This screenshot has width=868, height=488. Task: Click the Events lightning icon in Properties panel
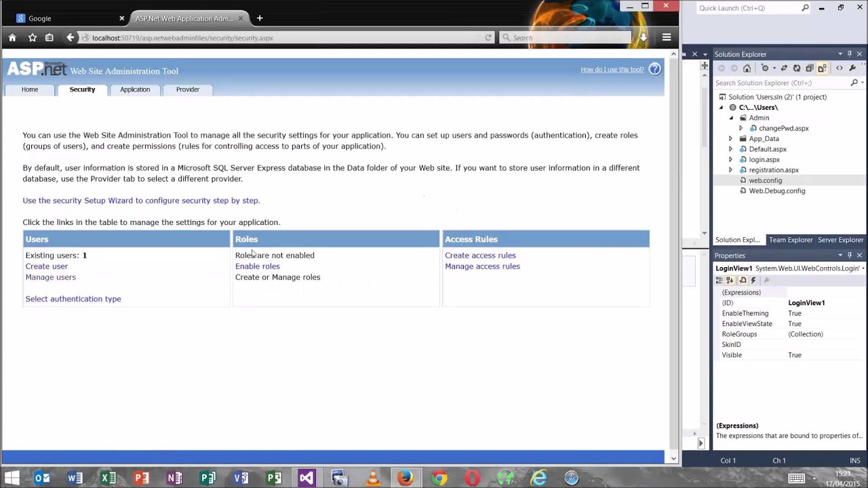753,281
